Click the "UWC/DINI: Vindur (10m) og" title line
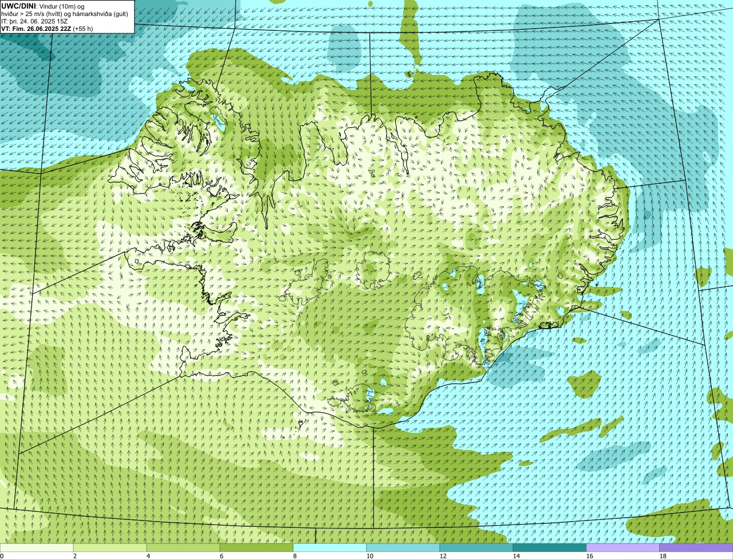733x560 pixels. [42, 6]
